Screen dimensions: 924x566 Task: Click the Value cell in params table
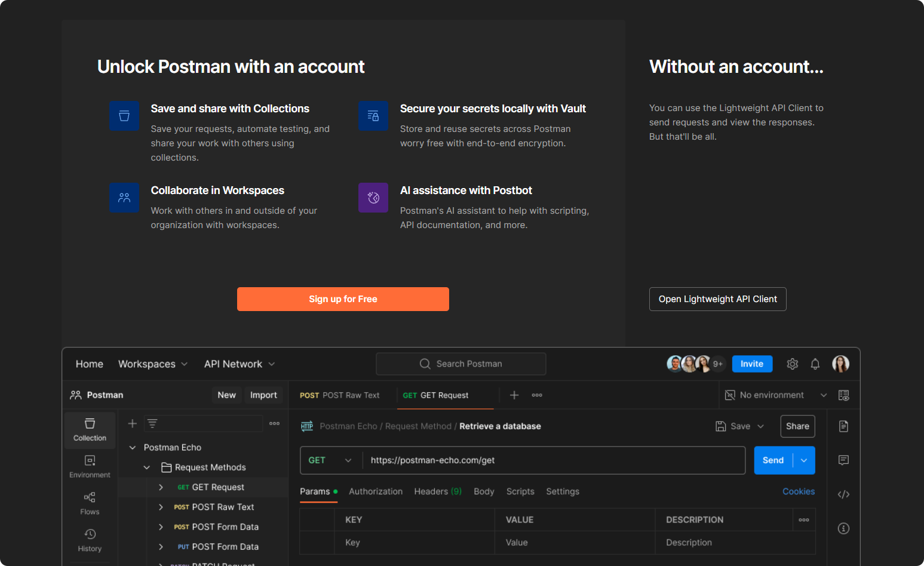tap(575, 543)
